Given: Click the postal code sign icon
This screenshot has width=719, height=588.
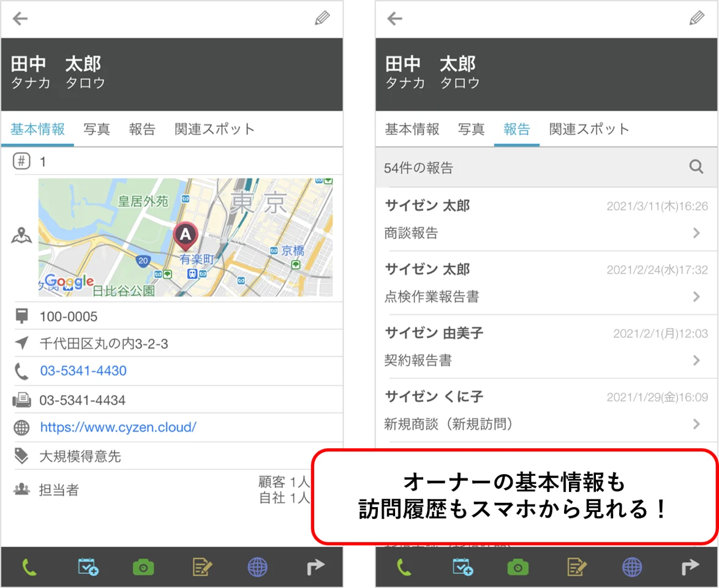Looking at the screenshot, I should tap(21, 316).
